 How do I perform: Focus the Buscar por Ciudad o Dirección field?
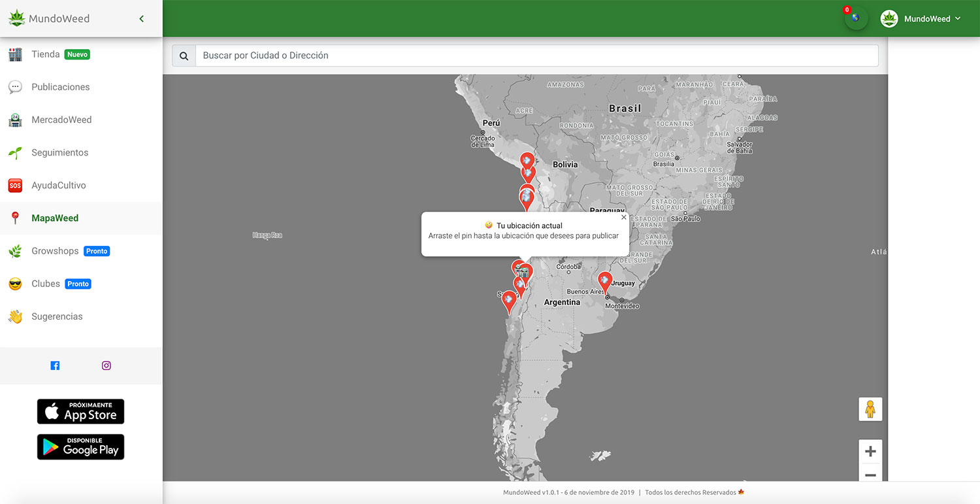[x=537, y=56]
